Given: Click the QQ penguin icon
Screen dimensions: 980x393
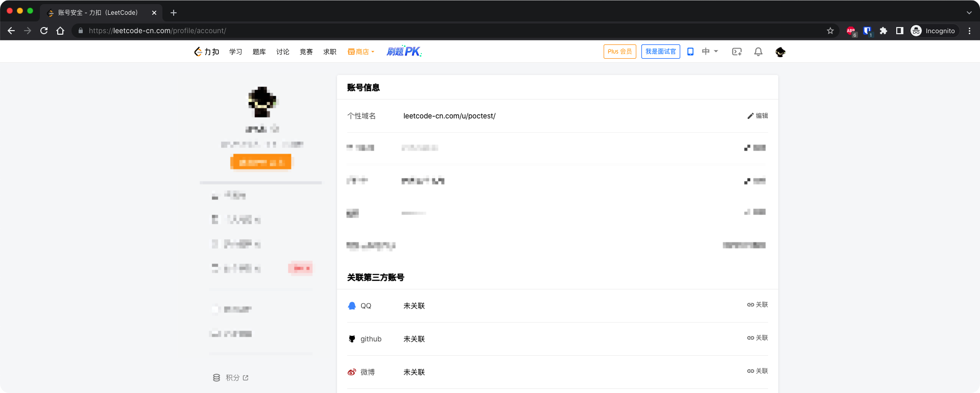Looking at the screenshot, I should pyautogui.click(x=352, y=306).
